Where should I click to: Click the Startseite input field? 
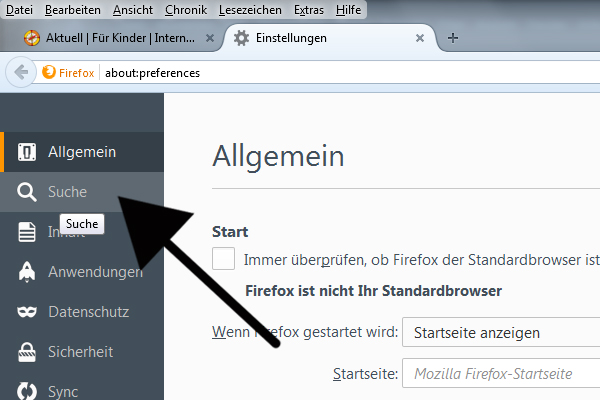click(500, 374)
